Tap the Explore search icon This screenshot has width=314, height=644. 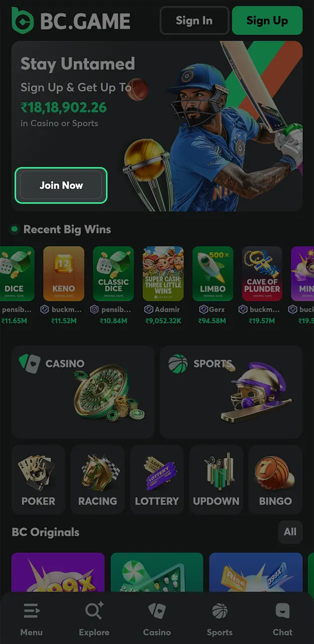94,611
